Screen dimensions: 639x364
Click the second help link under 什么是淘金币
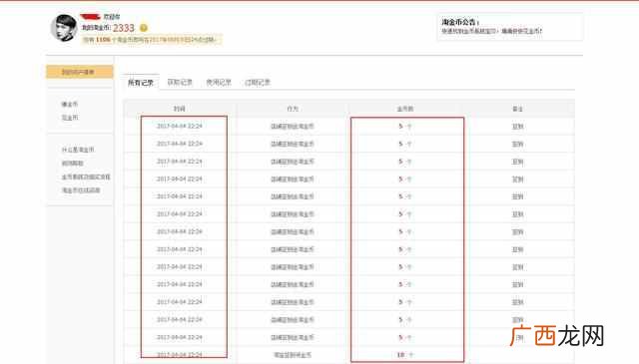tap(72, 164)
